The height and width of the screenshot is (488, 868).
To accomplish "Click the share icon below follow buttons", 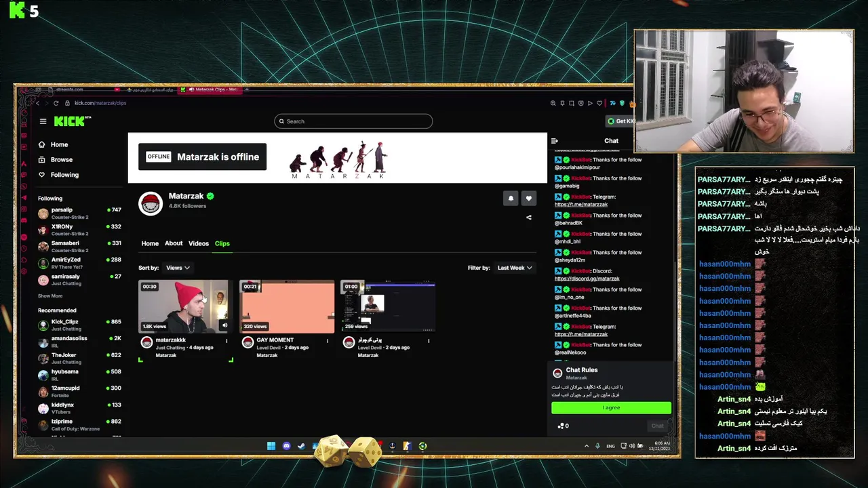I will pos(529,218).
